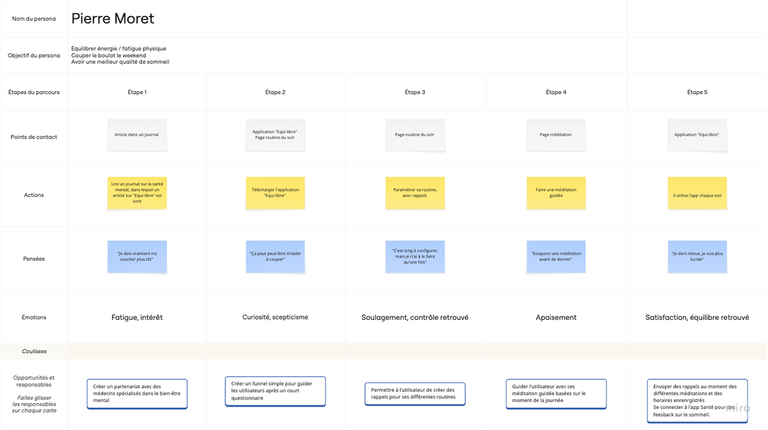Select blue sticky "Essayons une méditation avant de dormir"
The width and height of the screenshot is (768, 430).
(x=556, y=257)
